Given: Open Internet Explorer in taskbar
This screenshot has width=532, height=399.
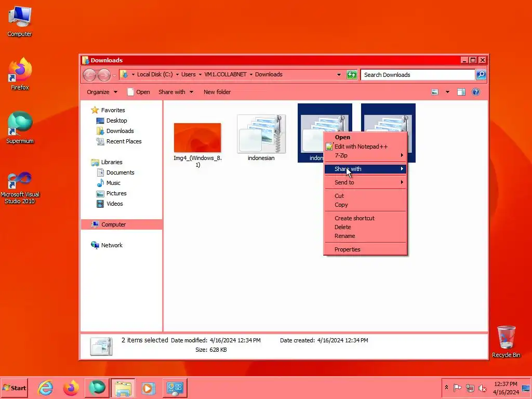Looking at the screenshot, I should (x=46, y=388).
